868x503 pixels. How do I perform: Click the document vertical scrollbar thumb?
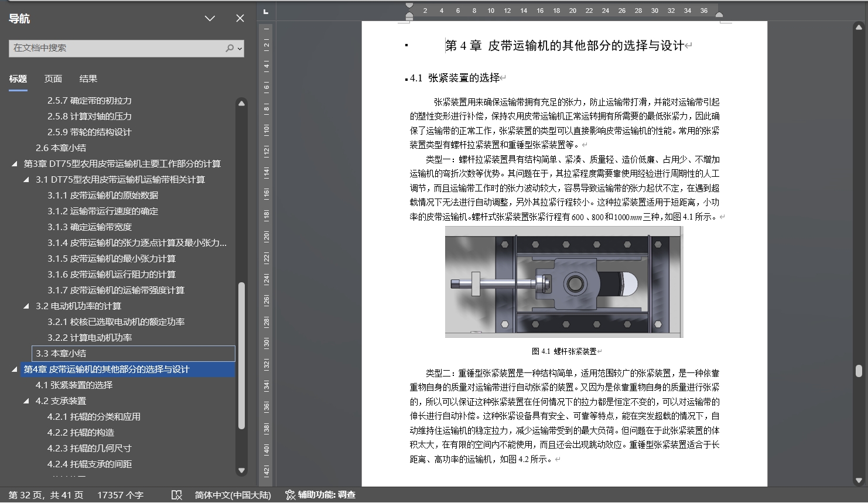coord(859,371)
